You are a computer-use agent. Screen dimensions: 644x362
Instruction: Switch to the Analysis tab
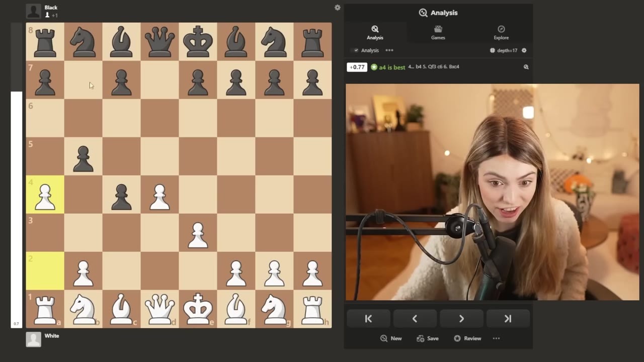[375, 33]
